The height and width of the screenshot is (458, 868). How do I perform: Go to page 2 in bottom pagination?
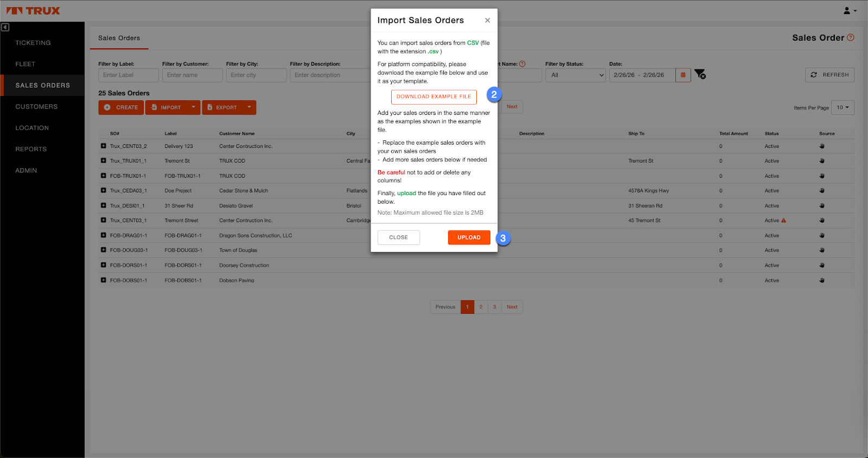coord(481,307)
